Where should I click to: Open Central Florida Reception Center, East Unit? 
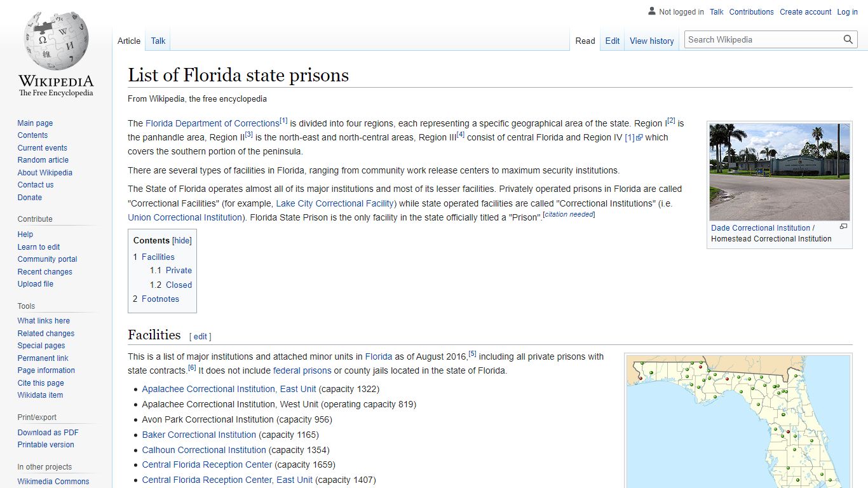(227, 480)
